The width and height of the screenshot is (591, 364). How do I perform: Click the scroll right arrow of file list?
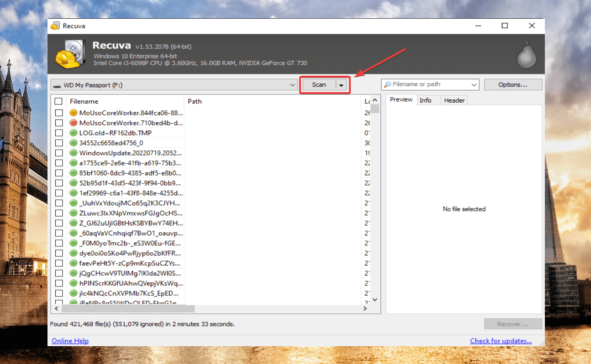pyautogui.click(x=365, y=309)
